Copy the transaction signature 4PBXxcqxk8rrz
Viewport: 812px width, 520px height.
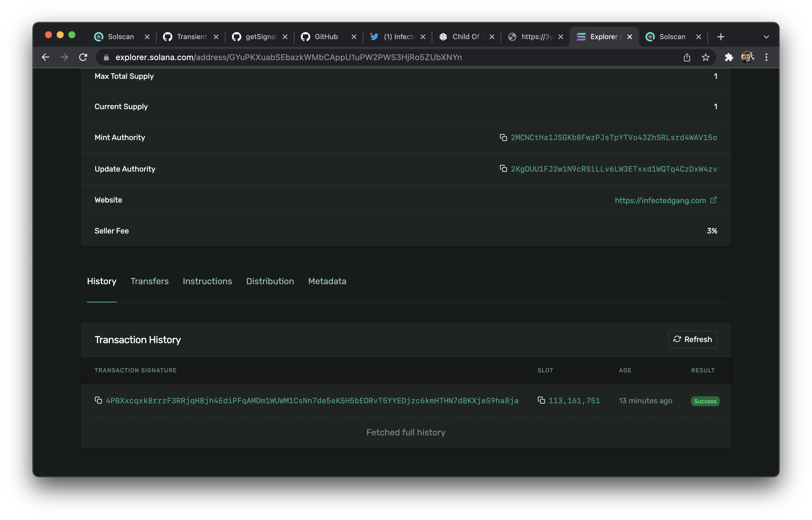(x=98, y=400)
